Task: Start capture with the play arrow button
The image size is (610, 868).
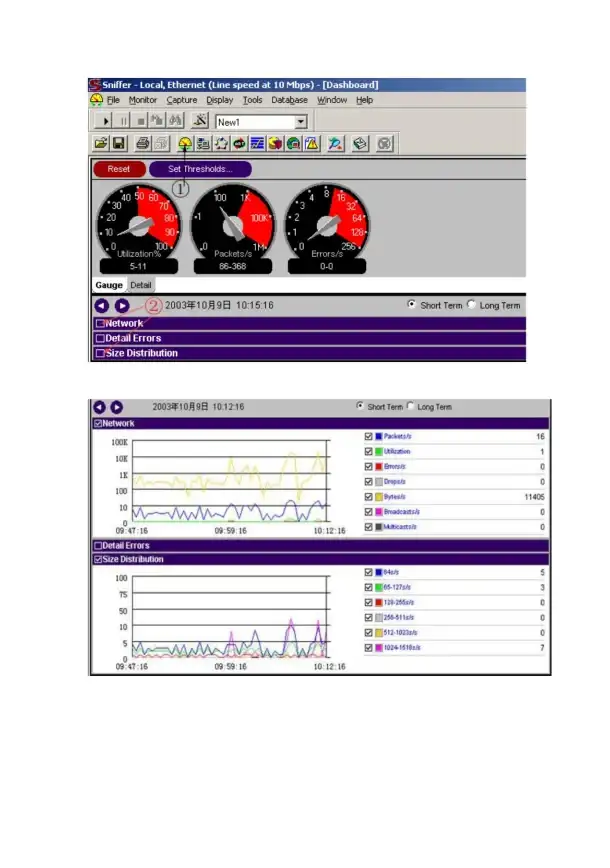Action: 105,121
